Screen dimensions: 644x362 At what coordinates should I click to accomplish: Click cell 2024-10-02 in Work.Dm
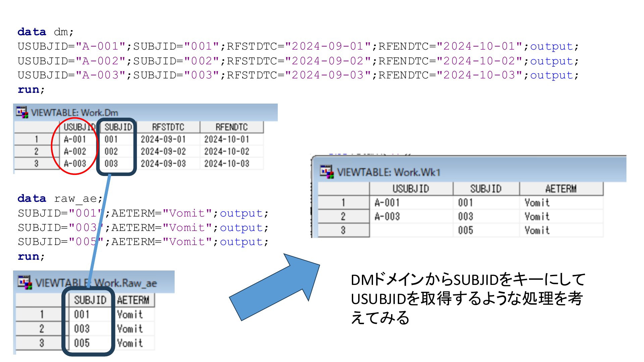coord(232,151)
